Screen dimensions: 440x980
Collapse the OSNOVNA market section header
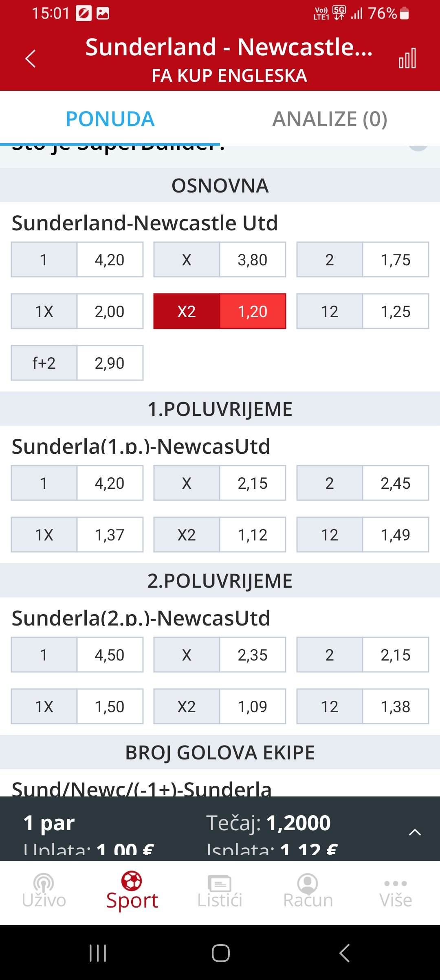(220, 186)
